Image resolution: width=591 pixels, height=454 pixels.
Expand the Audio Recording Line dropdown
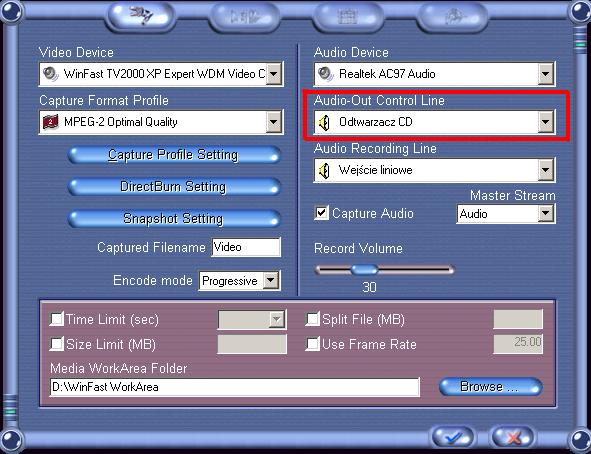click(x=545, y=170)
